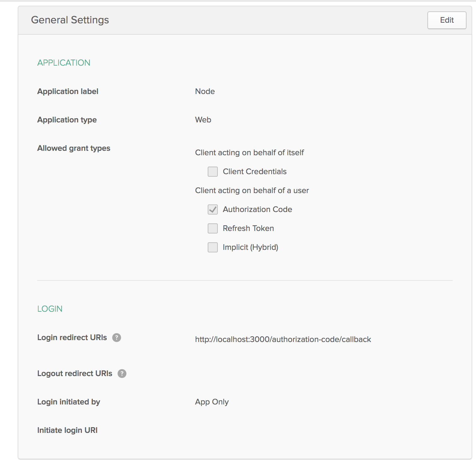Click the localhost:3000 callback URI text

click(x=283, y=339)
